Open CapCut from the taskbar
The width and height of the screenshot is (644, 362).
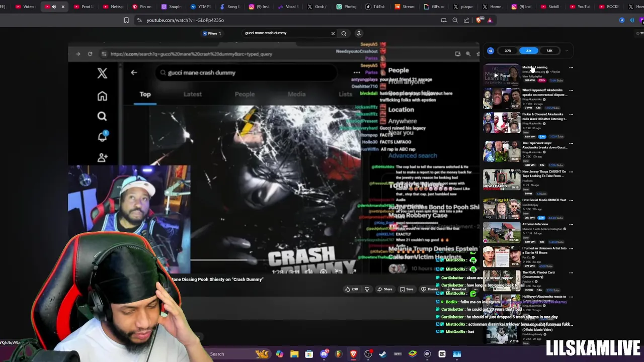tap(442, 354)
